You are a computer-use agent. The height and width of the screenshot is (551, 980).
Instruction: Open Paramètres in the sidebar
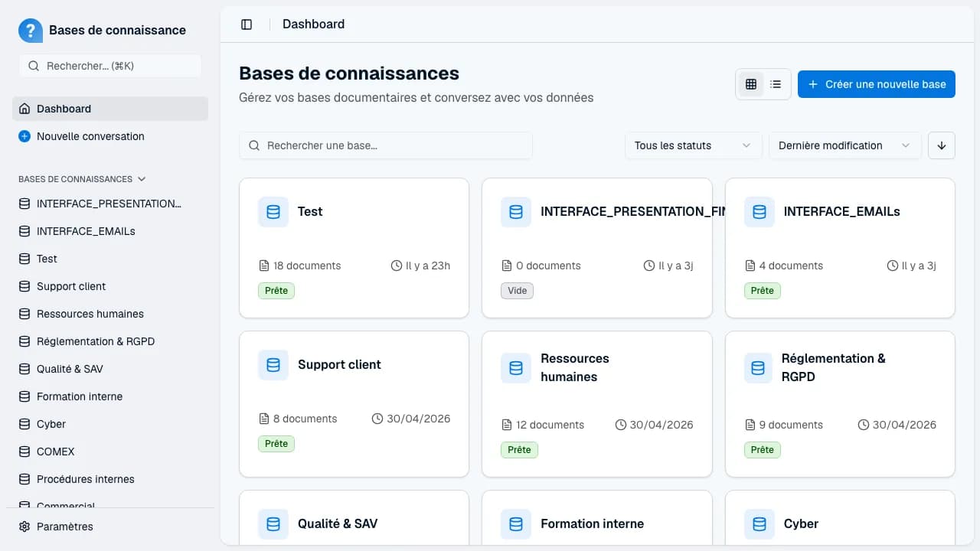(x=110, y=527)
